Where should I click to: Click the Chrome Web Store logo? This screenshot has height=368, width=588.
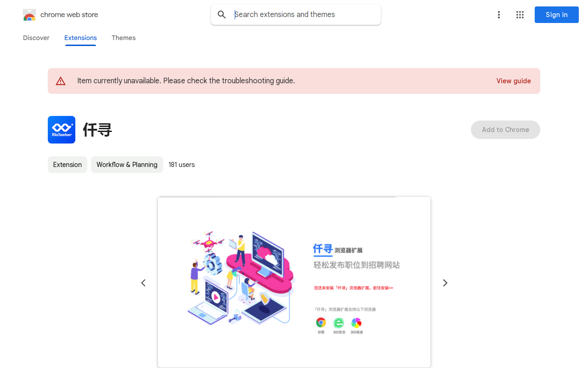[29, 15]
